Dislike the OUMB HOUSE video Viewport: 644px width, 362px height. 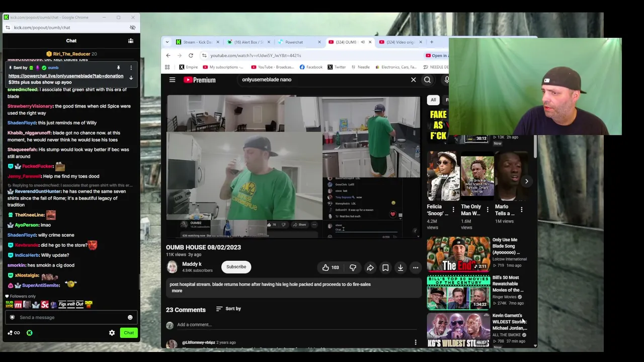tap(353, 267)
